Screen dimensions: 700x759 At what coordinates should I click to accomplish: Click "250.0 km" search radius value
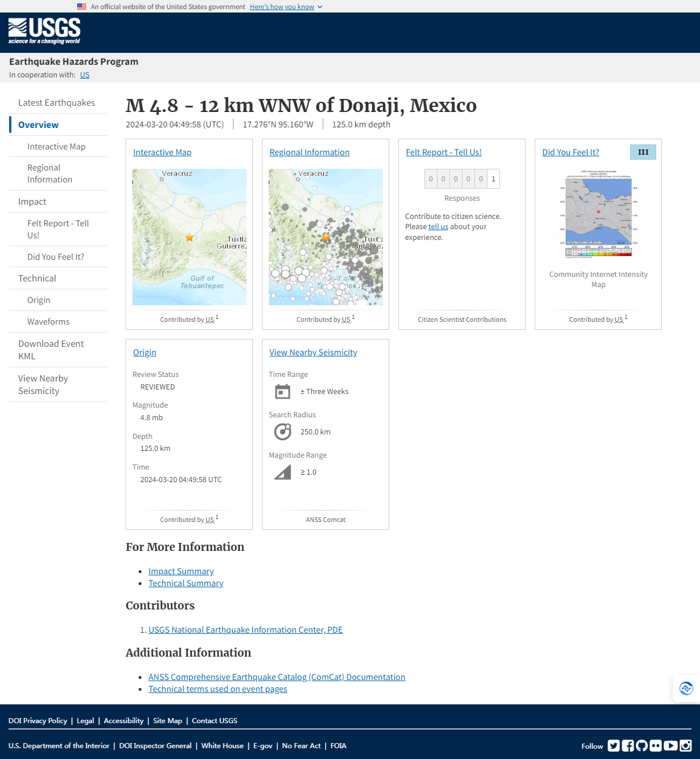[x=315, y=432]
